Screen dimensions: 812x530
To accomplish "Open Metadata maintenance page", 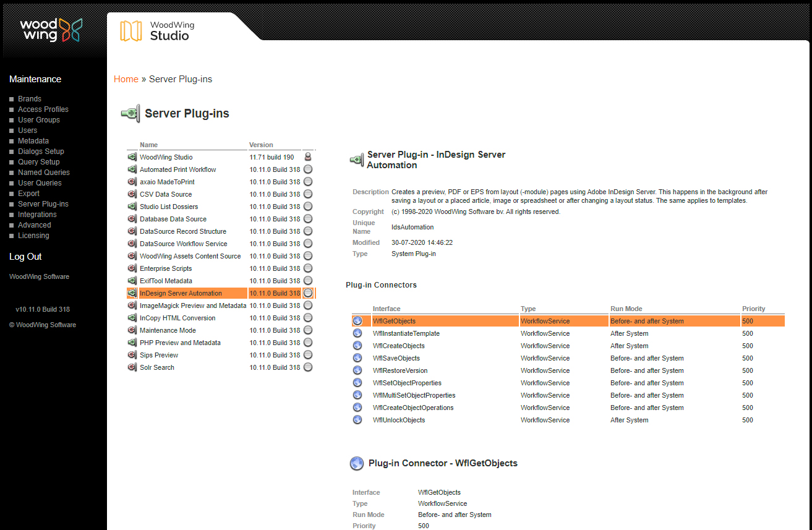I will (33, 141).
